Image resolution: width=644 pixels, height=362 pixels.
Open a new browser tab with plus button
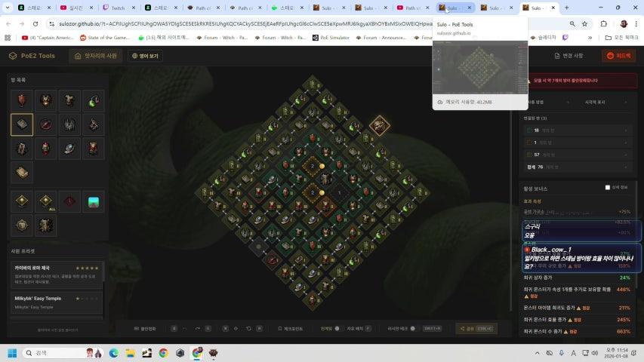567,8
